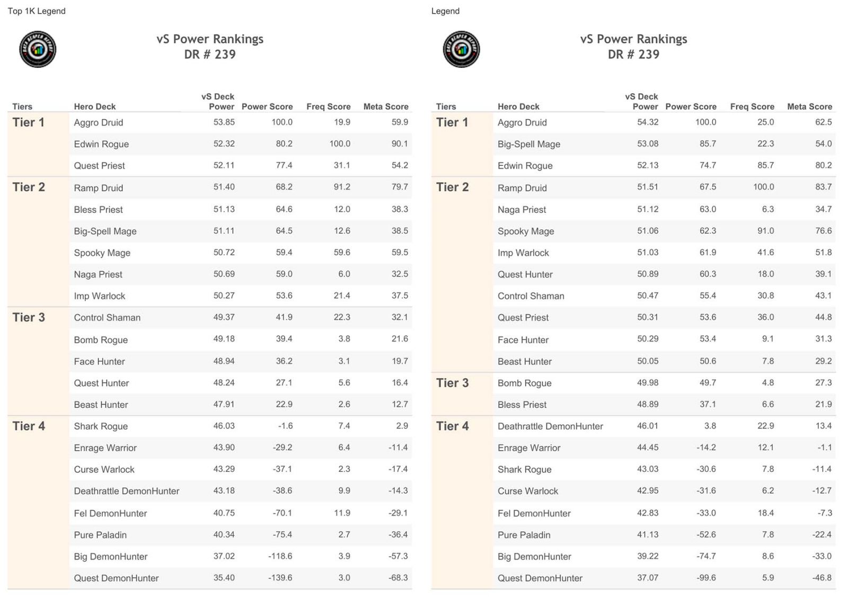The height and width of the screenshot is (616, 848).
Task: Click the Vicious Syndicate logo in the Top 1K Legend panel
Action: coord(38,49)
